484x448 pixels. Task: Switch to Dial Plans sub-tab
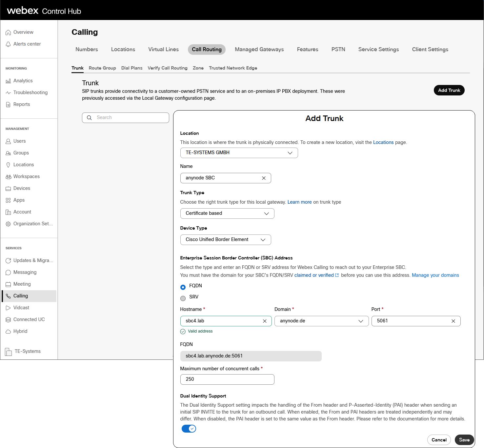(x=132, y=68)
